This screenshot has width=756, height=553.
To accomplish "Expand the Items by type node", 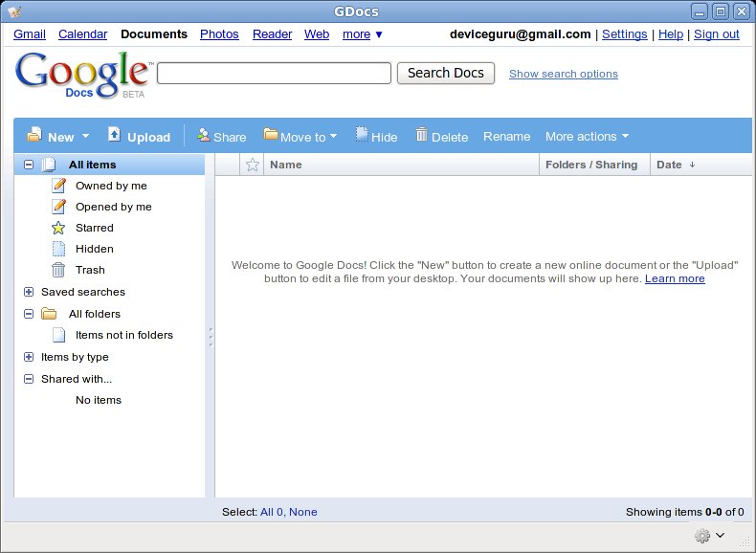I will (29, 357).
